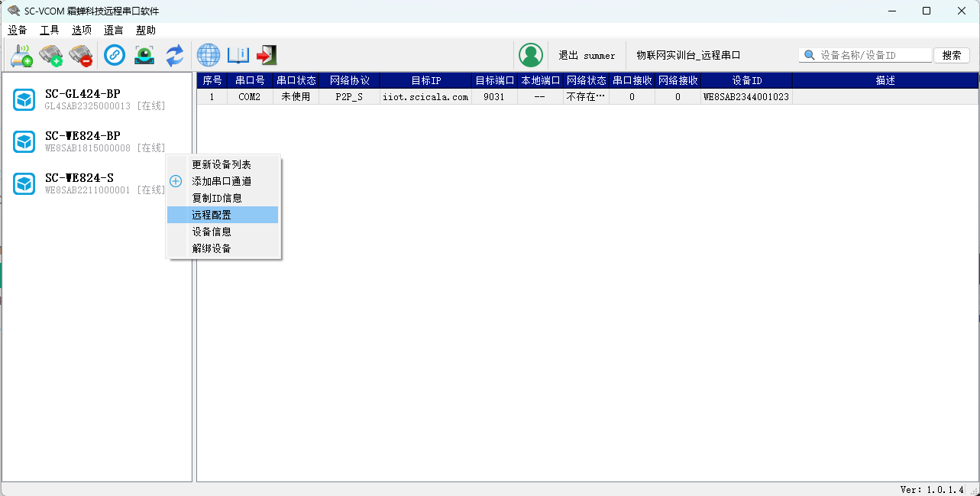
Task: Click the green eye scan icon
Action: (x=144, y=55)
